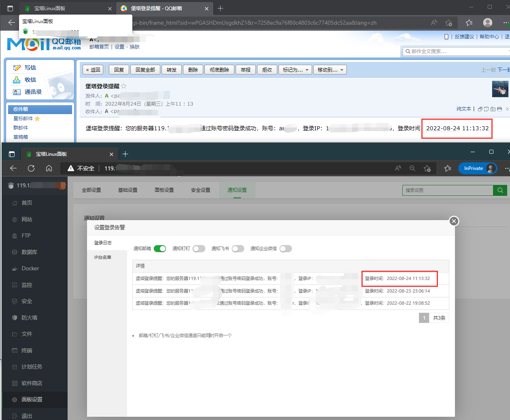Click the 纯文本 link
The image size is (510, 420).
pos(464,109)
